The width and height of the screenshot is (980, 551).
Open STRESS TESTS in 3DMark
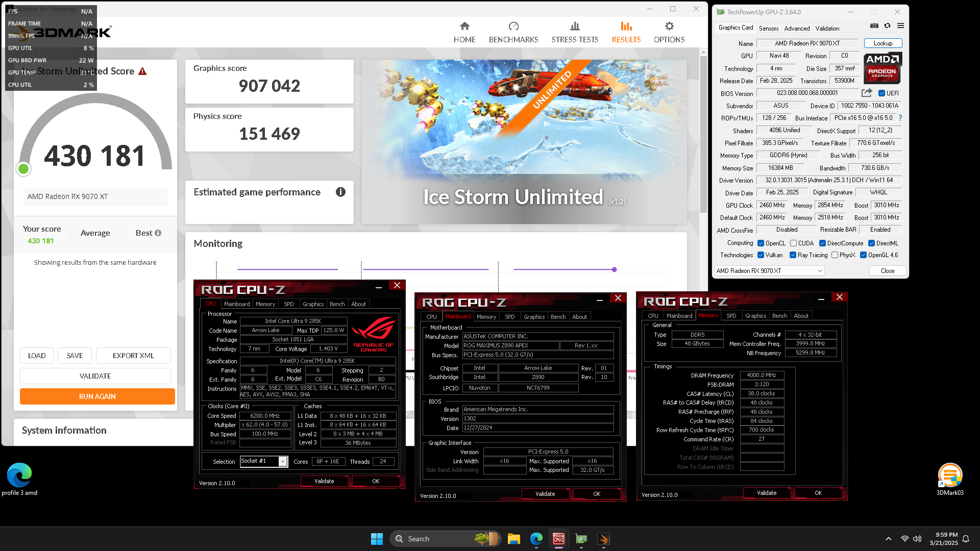pyautogui.click(x=575, y=33)
